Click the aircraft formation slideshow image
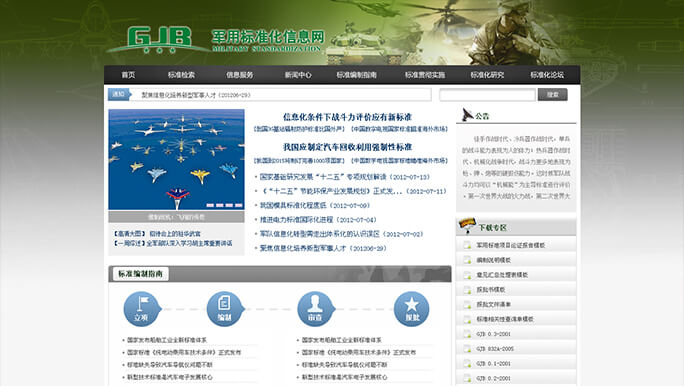 point(176,160)
